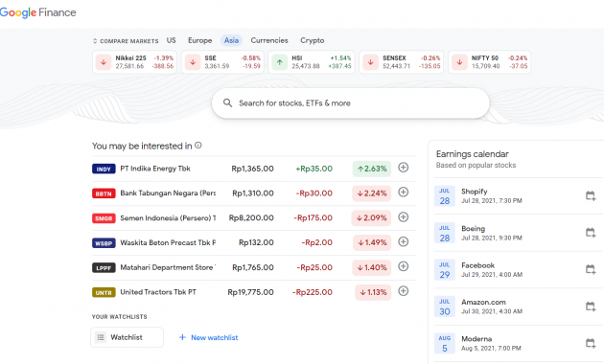Click the HSI up arrow icon
Viewport: 604px width, 364px height.
(280, 62)
